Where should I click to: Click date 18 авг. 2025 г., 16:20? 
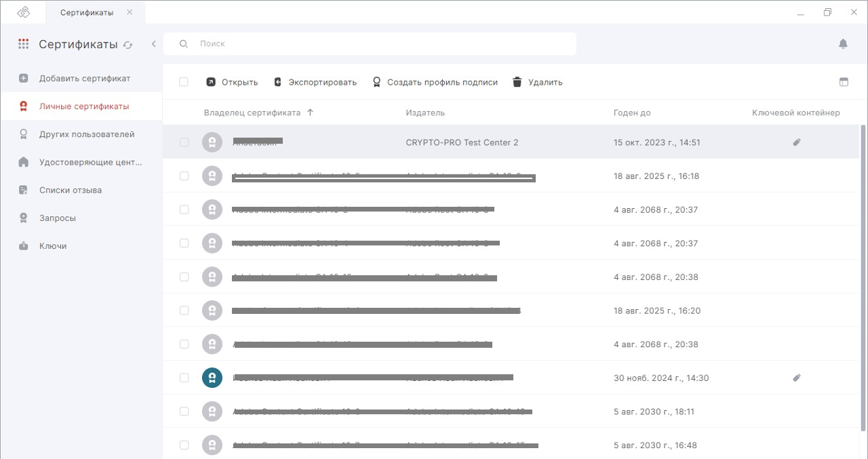657,311
